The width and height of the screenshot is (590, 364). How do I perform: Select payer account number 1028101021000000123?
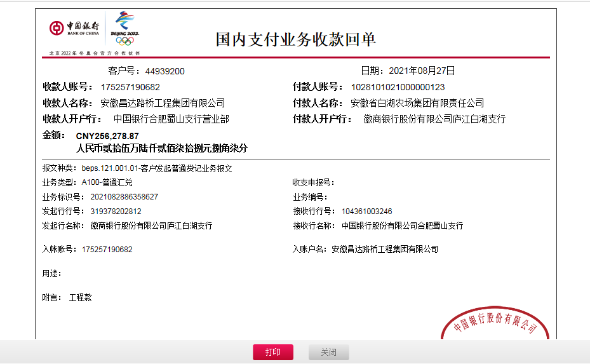[x=398, y=87]
